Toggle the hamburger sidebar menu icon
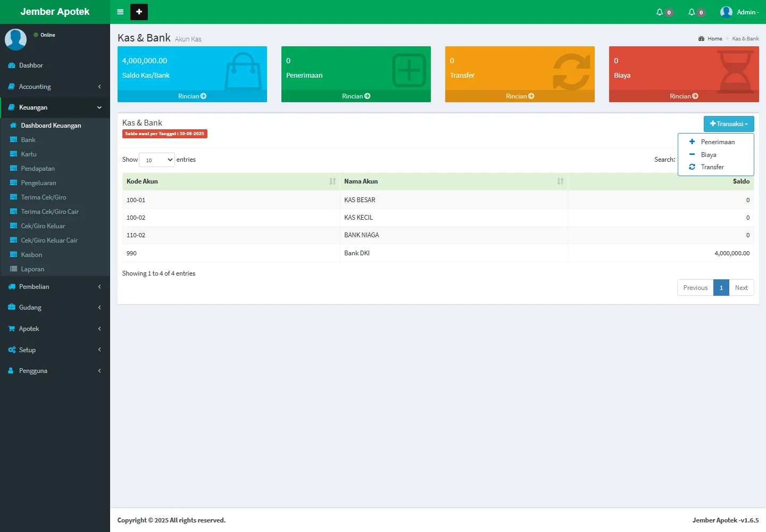This screenshot has width=766, height=532. click(120, 12)
